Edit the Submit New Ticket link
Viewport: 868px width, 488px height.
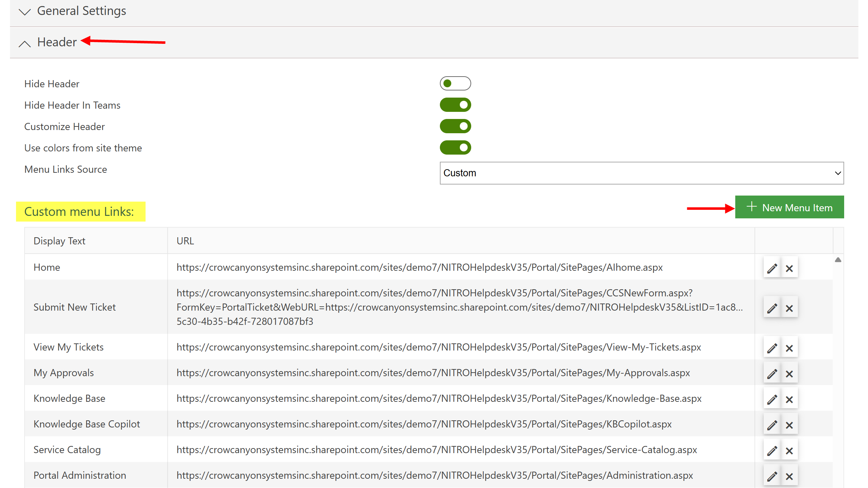coord(772,308)
